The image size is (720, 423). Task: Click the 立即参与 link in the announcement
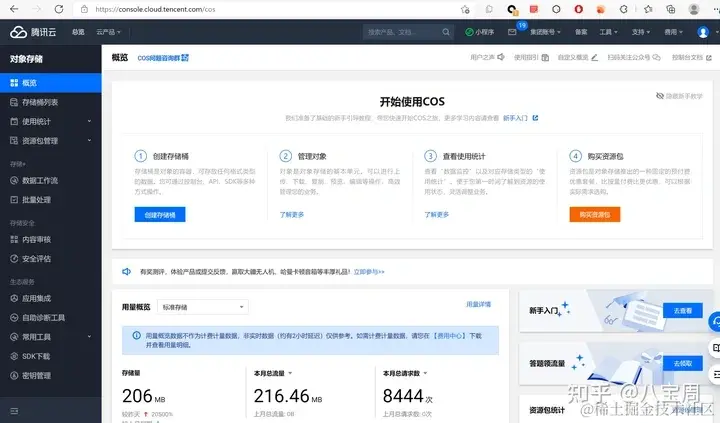pyautogui.click(x=369, y=272)
